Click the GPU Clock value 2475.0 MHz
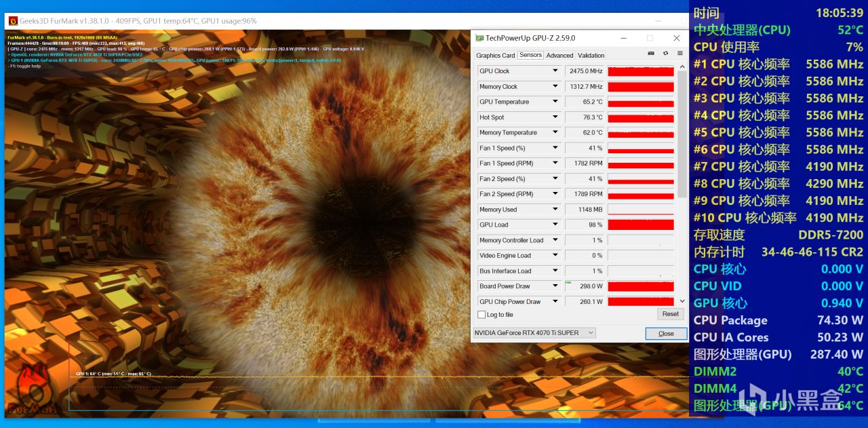The width and height of the screenshot is (868, 428). [585, 71]
